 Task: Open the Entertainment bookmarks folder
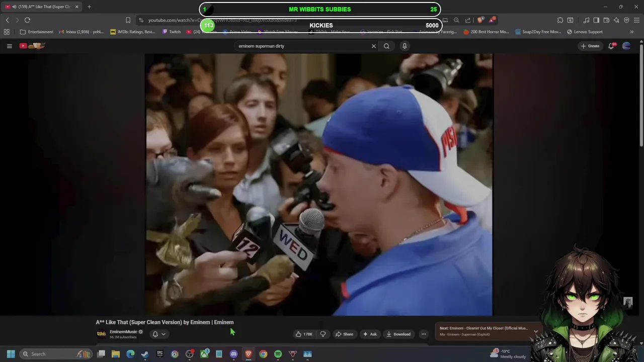click(x=36, y=32)
